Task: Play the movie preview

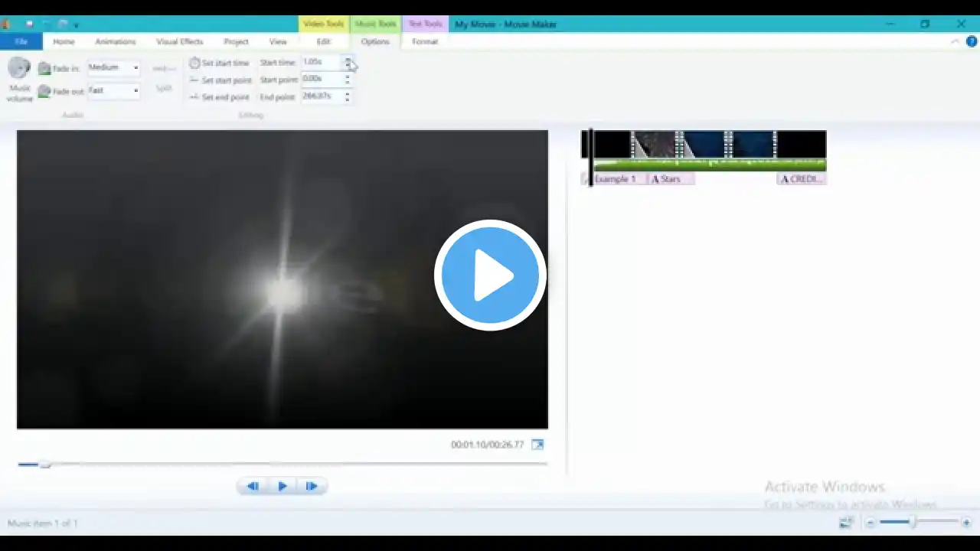Action: pyautogui.click(x=282, y=486)
